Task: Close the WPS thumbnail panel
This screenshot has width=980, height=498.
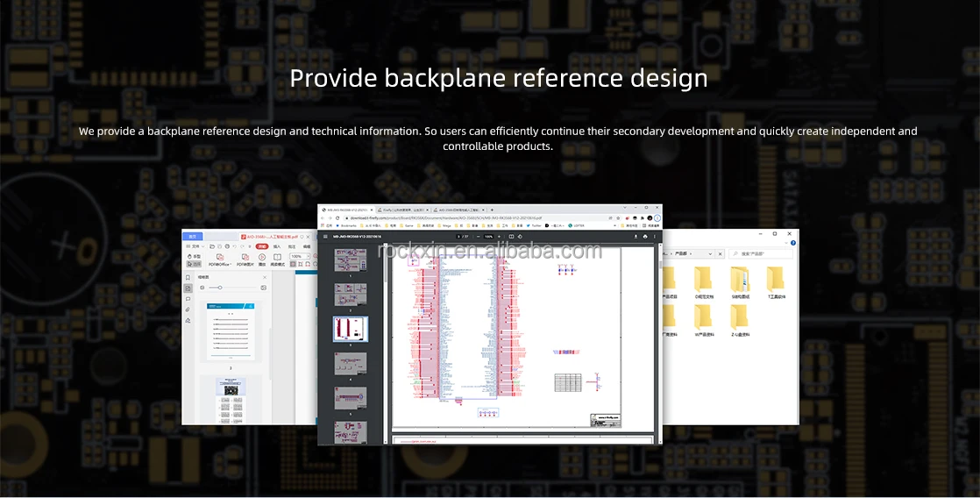Action: [263, 277]
